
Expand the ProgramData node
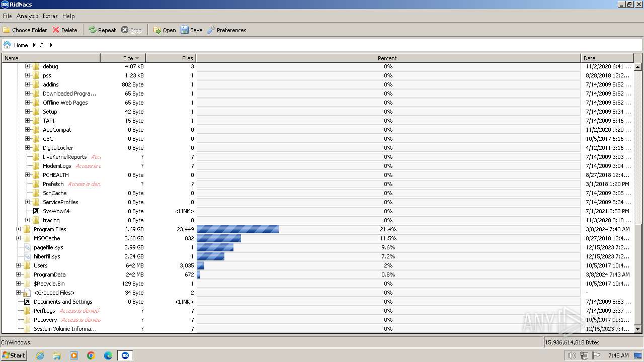[19, 275]
